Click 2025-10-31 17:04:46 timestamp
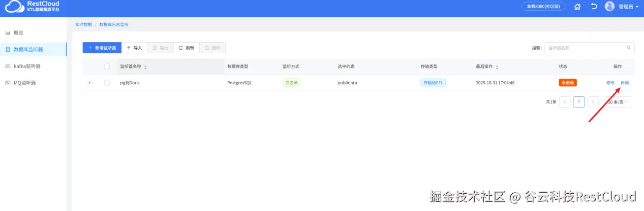644x211 pixels. click(x=495, y=83)
